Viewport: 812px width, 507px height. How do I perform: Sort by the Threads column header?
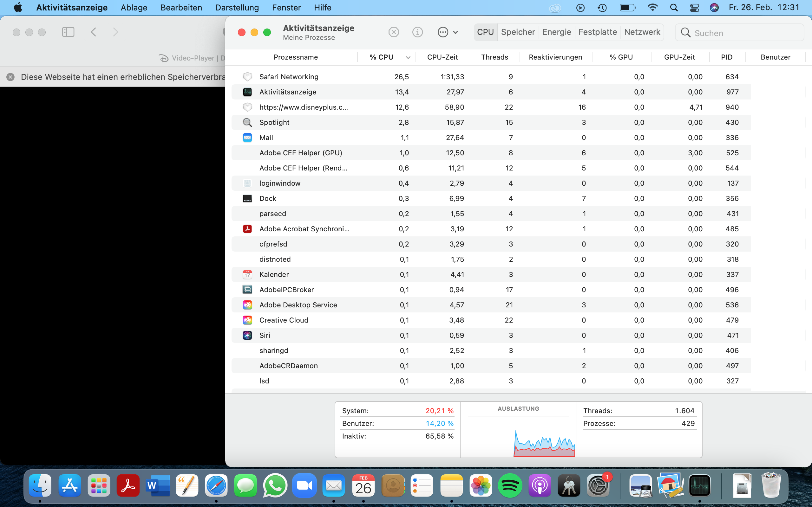pyautogui.click(x=494, y=57)
